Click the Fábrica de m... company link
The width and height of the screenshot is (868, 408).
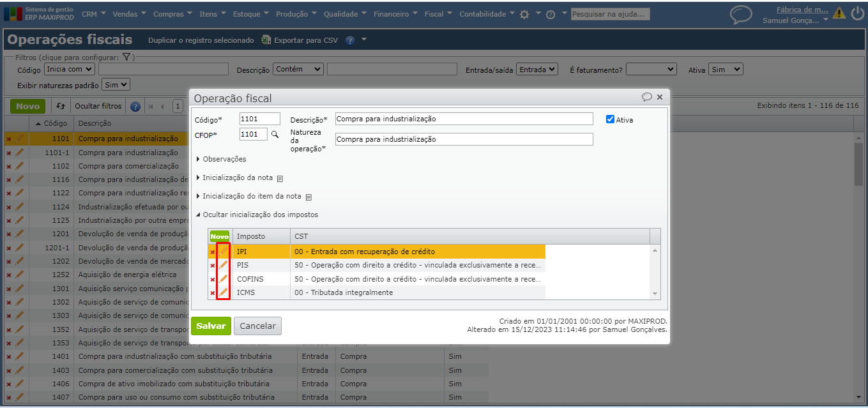[802, 10]
